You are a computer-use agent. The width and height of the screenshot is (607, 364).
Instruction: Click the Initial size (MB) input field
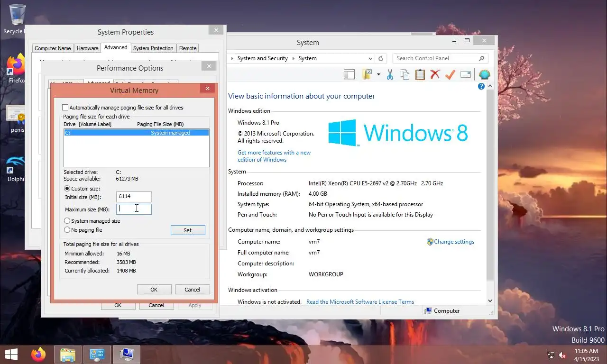click(134, 197)
